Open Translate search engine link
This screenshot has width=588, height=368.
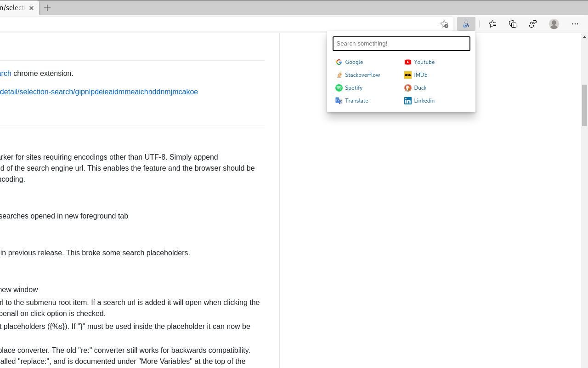pyautogui.click(x=356, y=101)
